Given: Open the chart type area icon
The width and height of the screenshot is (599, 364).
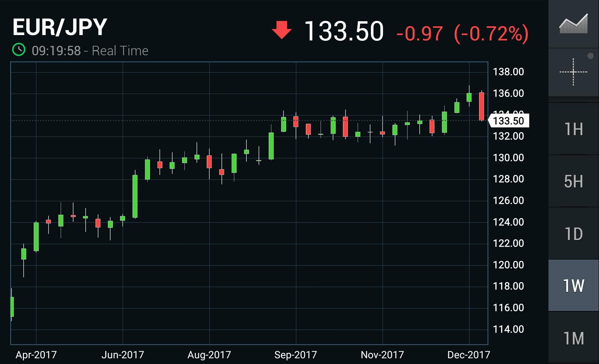Looking at the screenshot, I should (x=573, y=24).
